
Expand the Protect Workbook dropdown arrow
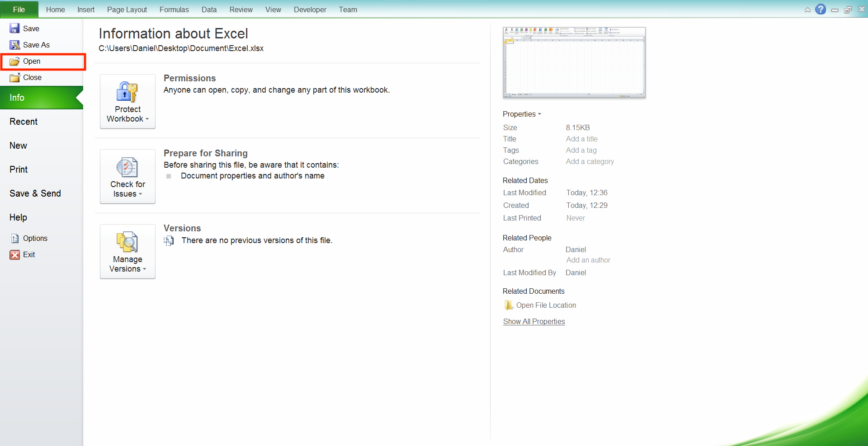coord(147,119)
